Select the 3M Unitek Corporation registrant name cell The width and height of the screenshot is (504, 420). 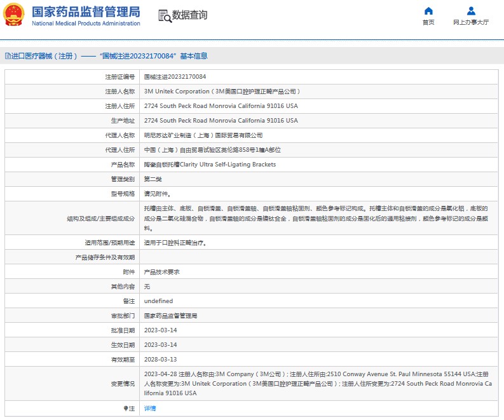(222, 91)
